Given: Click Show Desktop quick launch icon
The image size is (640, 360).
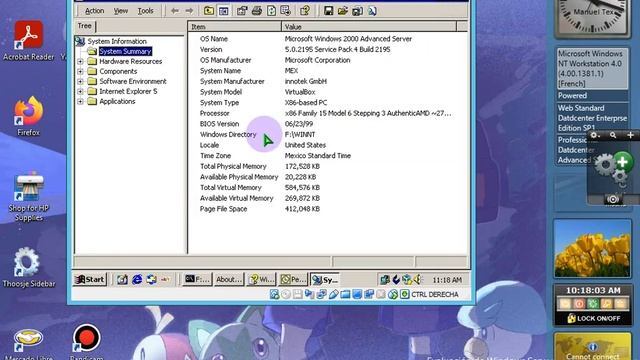Looking at the screenshot, I should [122, 280].
